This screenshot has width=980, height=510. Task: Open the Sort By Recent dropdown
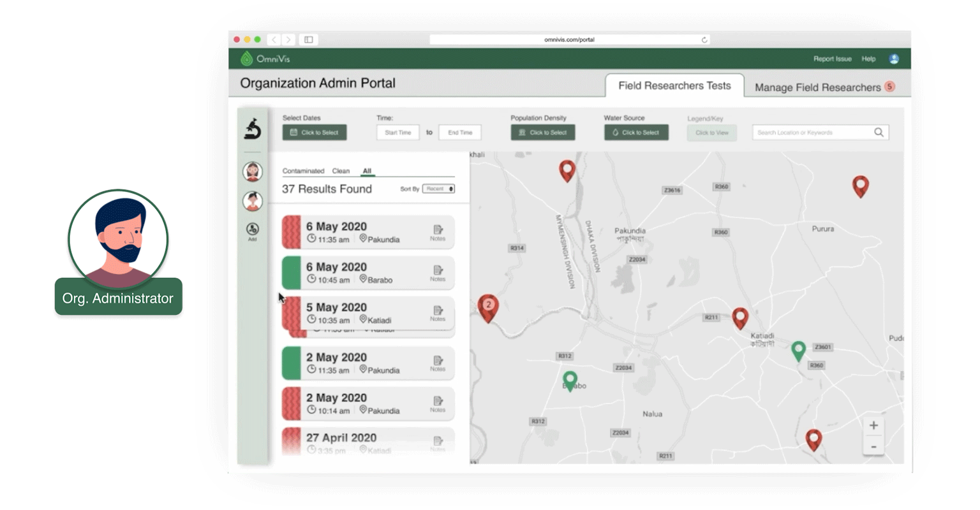pos(438,189)
